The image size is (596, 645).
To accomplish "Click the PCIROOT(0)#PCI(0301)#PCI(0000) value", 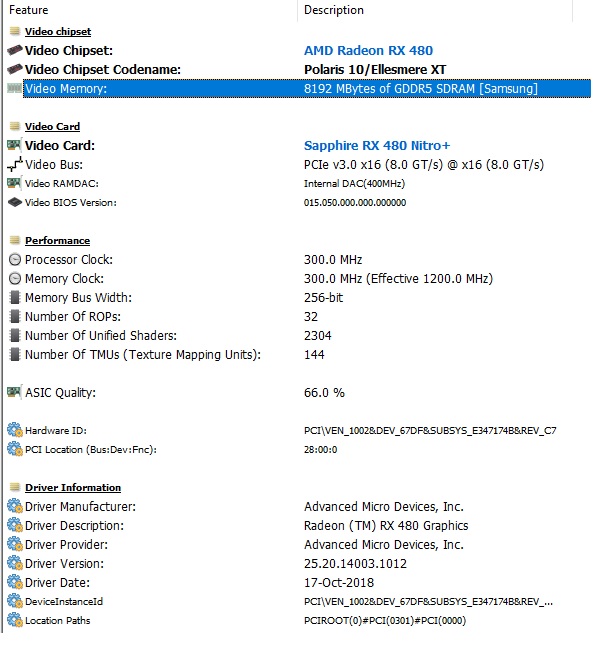I will [x=385, y=620].
